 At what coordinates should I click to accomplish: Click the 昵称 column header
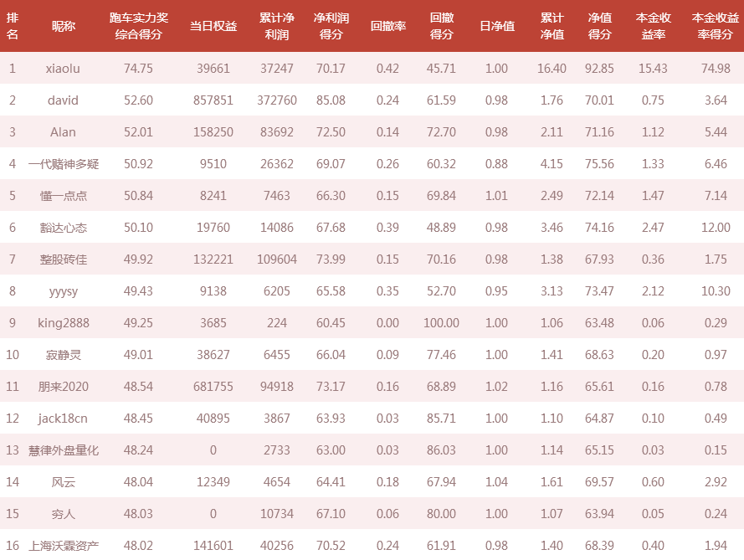coord(63,26)
